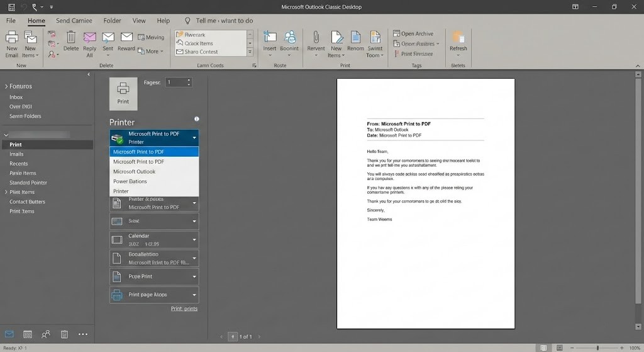Switch to Calendar view icon
The width and height of the screenshot is (644, 352).
(28, 334)
